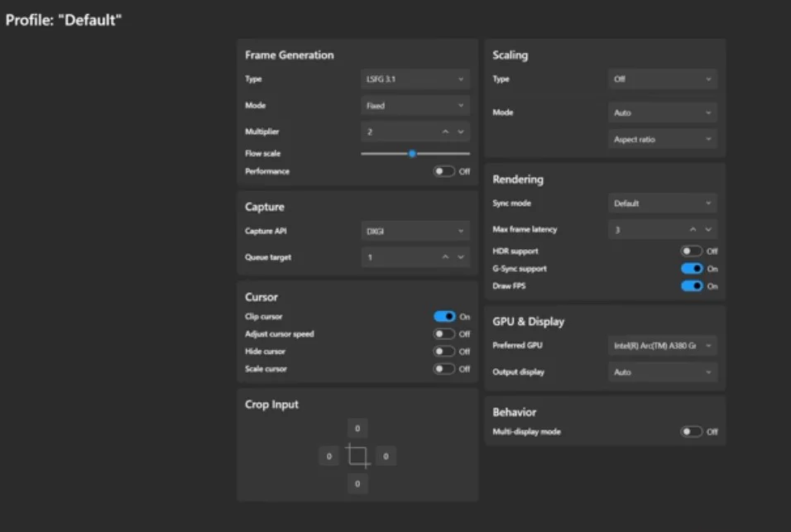Decrease the Queue target value
Screen dimensions: 791x532
point(461,257)
